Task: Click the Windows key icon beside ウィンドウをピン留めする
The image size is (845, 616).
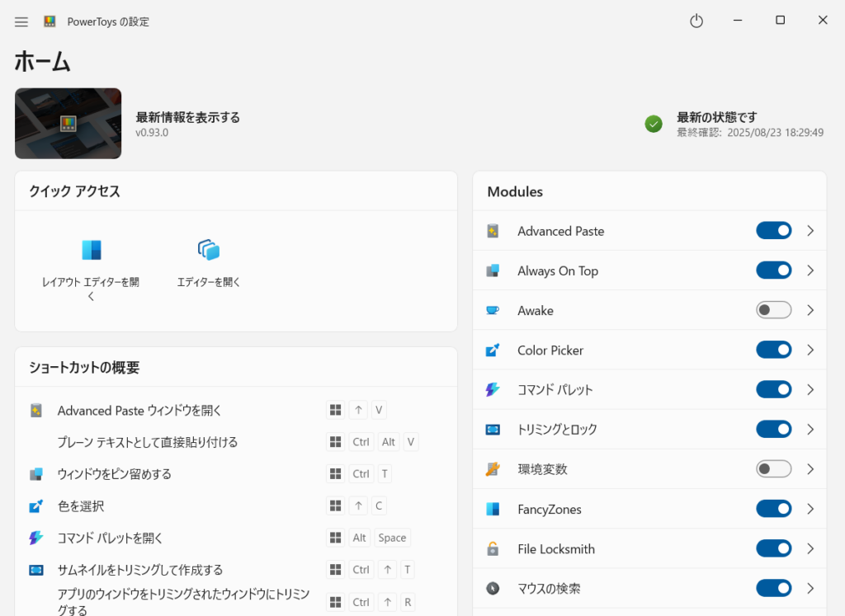Action: click(x=335, y=474)
